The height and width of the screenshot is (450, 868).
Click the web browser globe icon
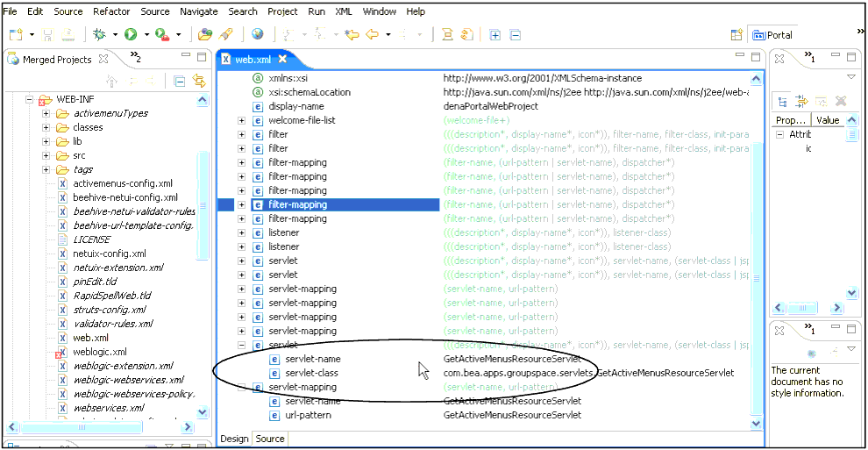tap(258, 35)
